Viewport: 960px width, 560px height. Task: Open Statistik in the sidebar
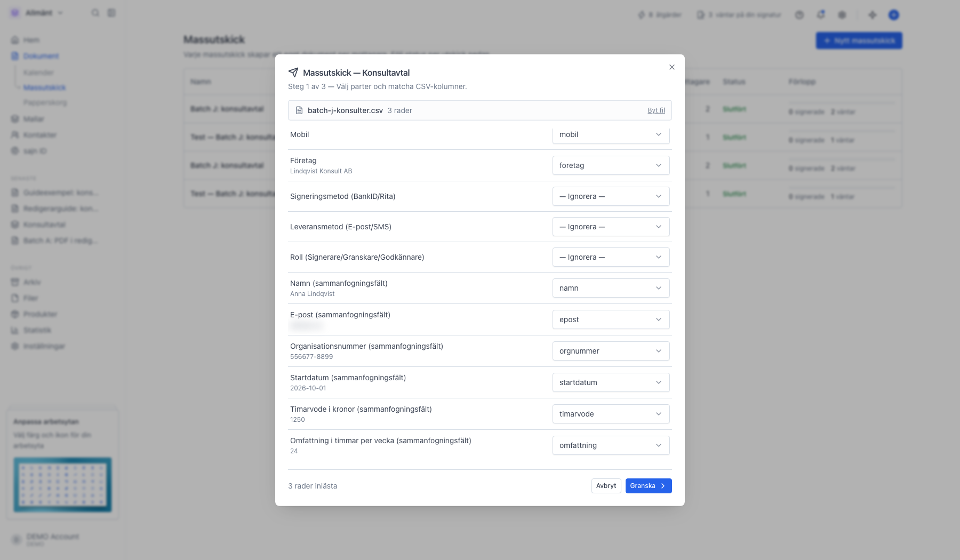coord(37,330)
